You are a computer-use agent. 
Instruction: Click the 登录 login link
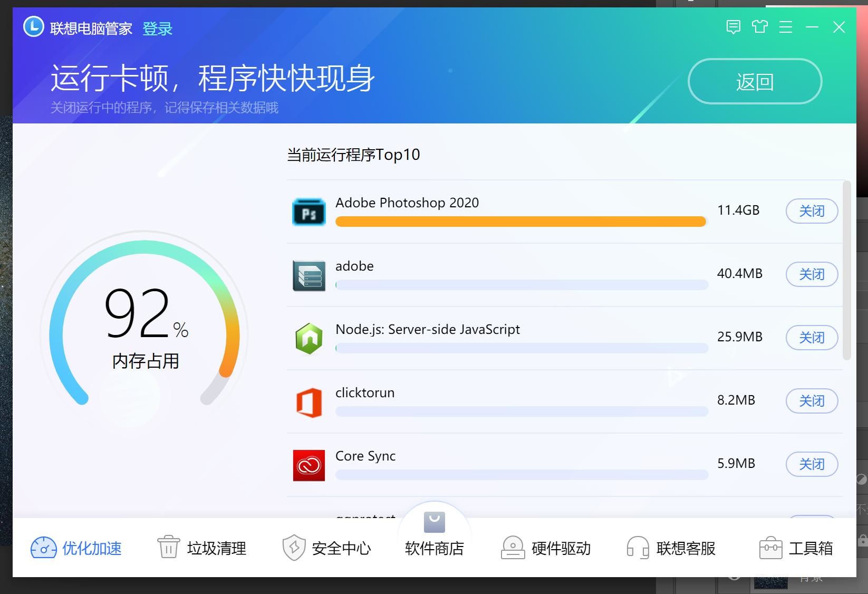point(158,28)
